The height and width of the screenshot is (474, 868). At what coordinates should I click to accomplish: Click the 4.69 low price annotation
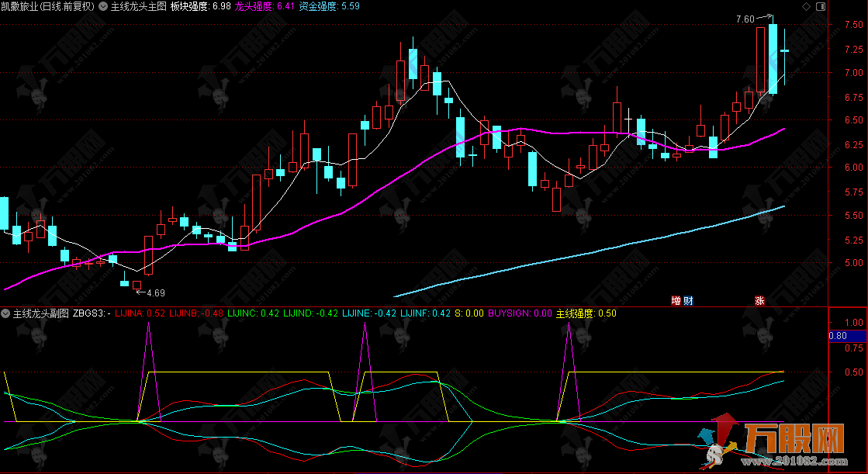[x=155, y=292]
